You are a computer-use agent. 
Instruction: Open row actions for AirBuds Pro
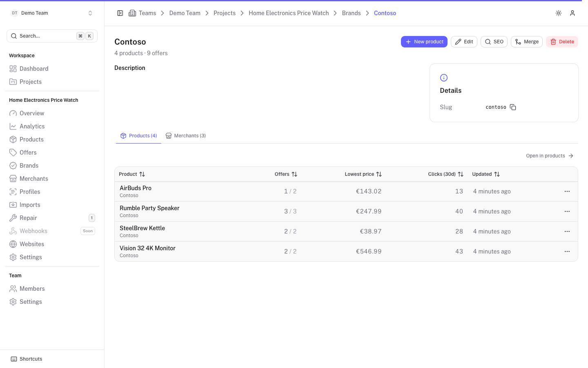[567, 191]
